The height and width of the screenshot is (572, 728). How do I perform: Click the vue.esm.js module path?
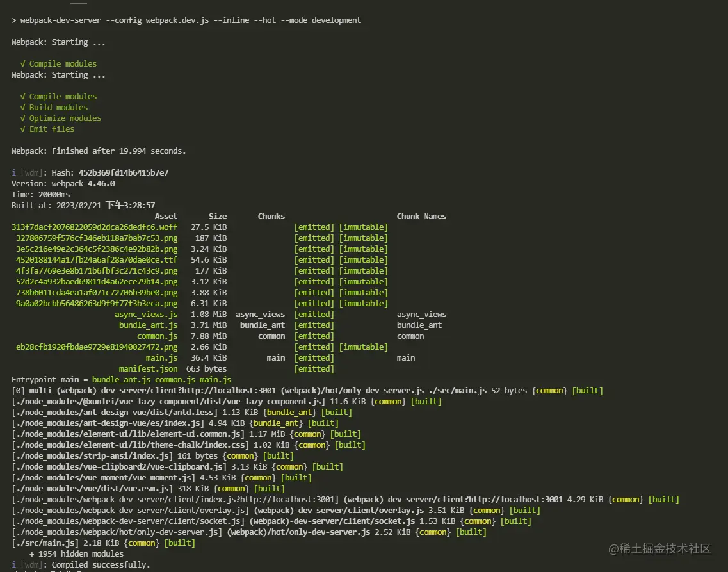click(x=92, y=489)
